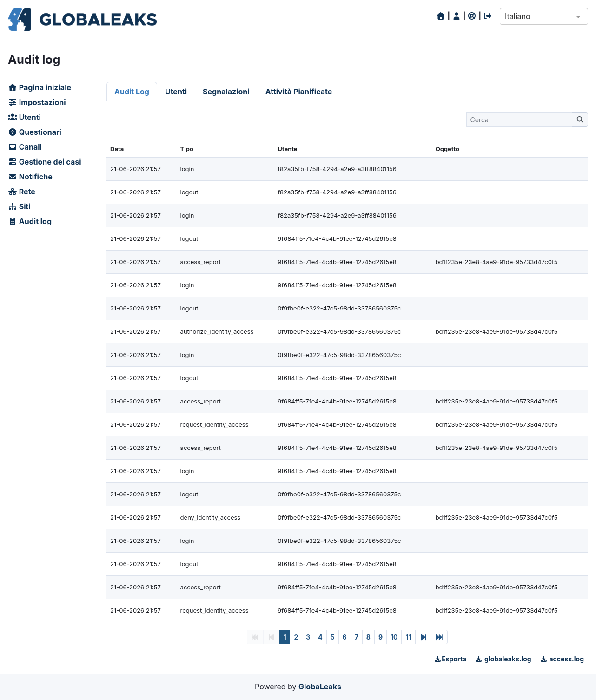Click the logout icon in header
596x700 pixels.
488,16
